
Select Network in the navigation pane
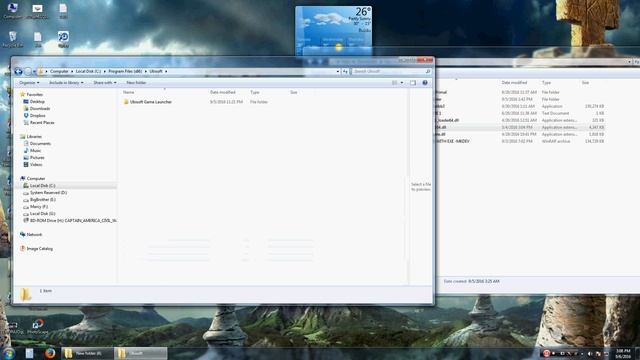click(34, 235)
